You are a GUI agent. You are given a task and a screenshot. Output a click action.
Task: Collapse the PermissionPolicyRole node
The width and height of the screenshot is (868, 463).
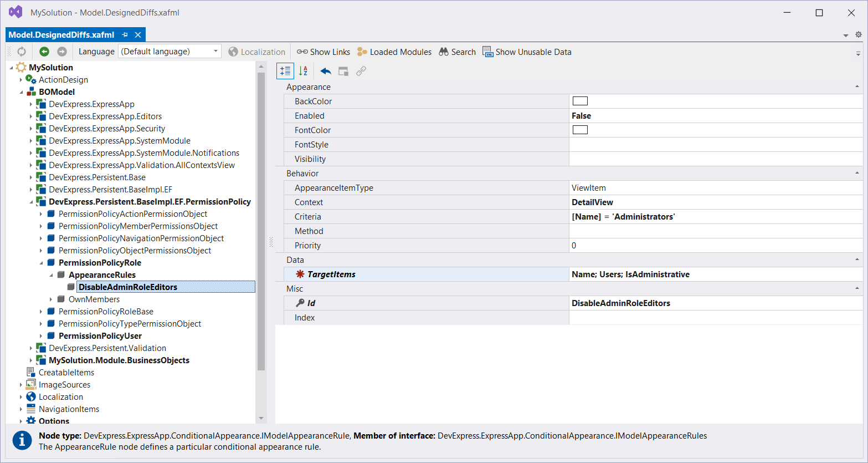point(41,263)
